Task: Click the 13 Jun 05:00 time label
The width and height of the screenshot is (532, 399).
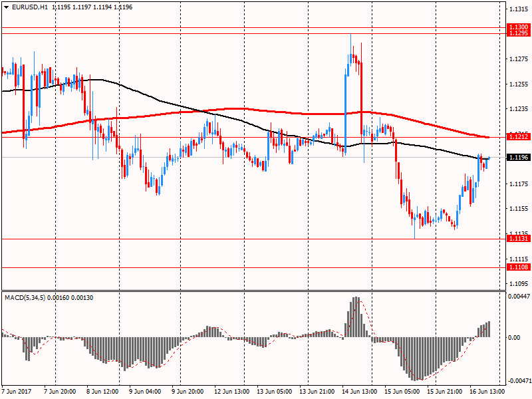Action: 275,392
